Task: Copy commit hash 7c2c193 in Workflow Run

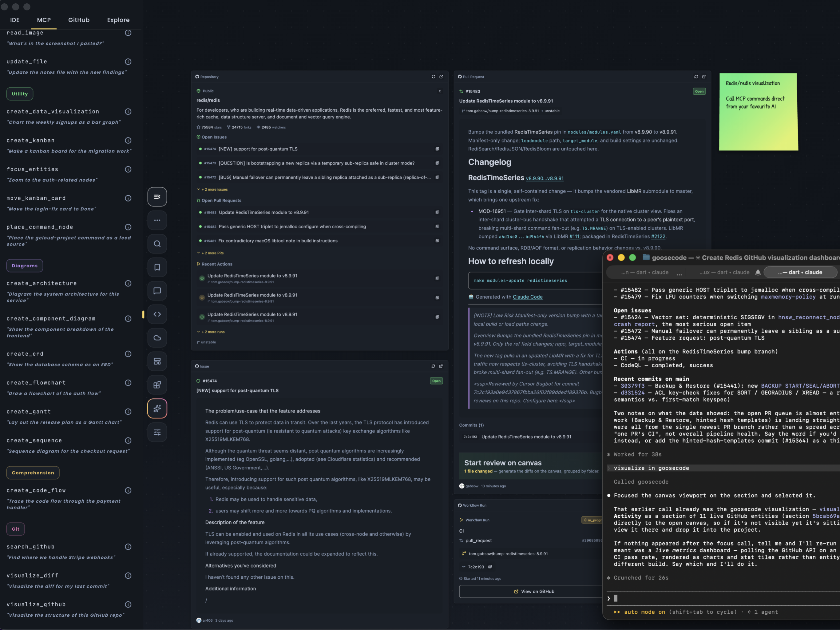Action: 490,567
